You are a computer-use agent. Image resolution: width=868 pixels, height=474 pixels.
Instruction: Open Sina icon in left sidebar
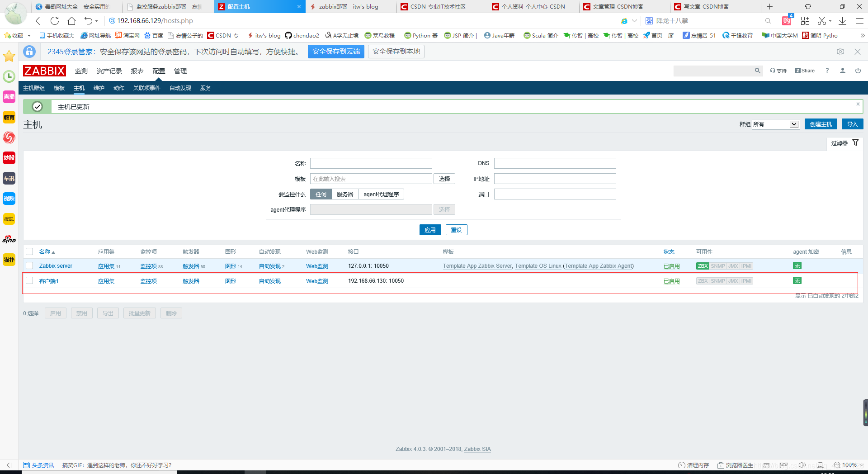pos(9,239)
